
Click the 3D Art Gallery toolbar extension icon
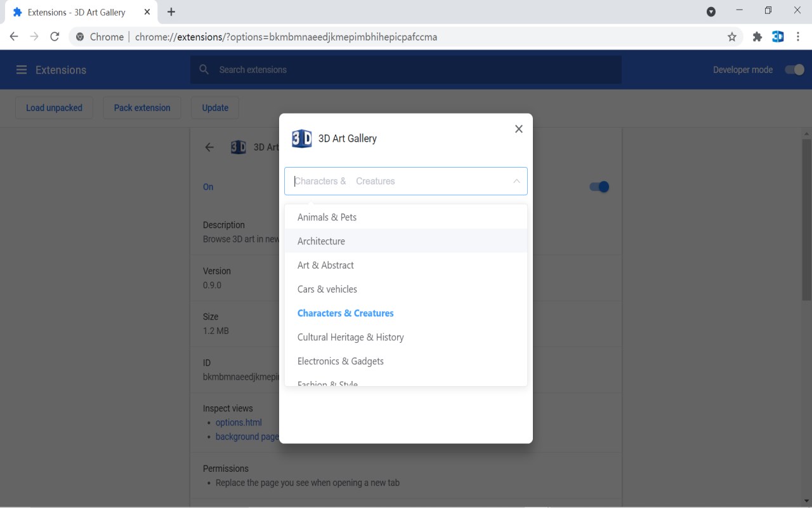click(778, 37)
